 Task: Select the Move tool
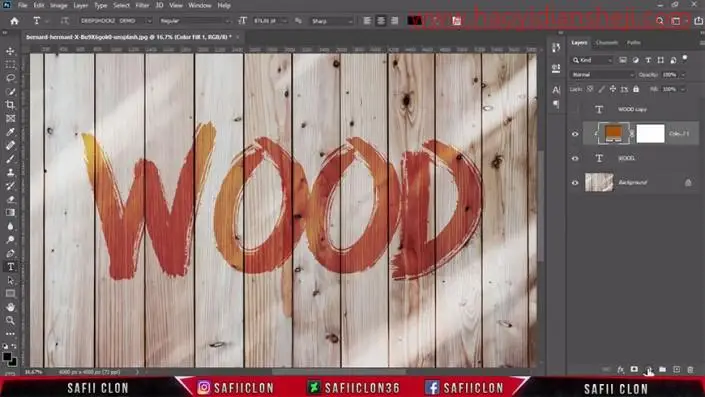pos(10,51)
